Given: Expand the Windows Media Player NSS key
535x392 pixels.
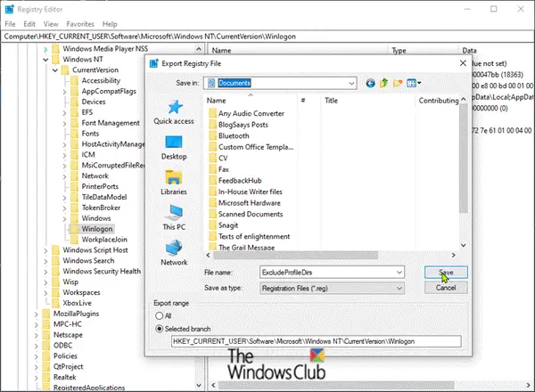Looking at the screenshot, I should click(45, 49).
